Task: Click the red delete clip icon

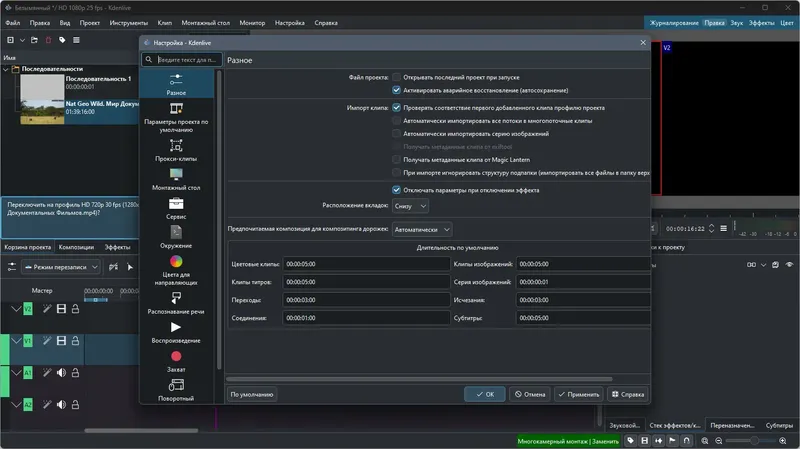Action: click(48, 40)
